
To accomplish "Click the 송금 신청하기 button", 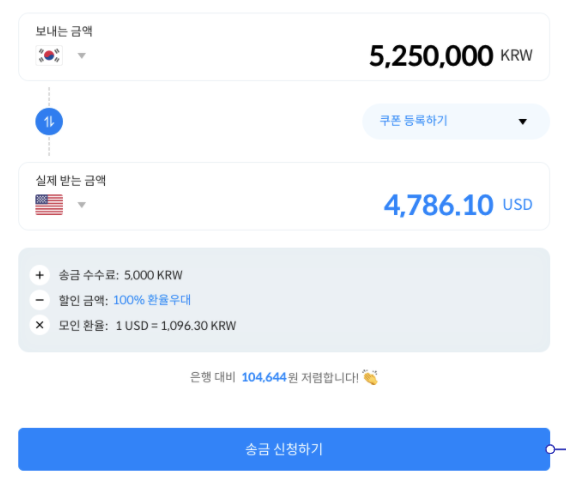I will 284,449.
